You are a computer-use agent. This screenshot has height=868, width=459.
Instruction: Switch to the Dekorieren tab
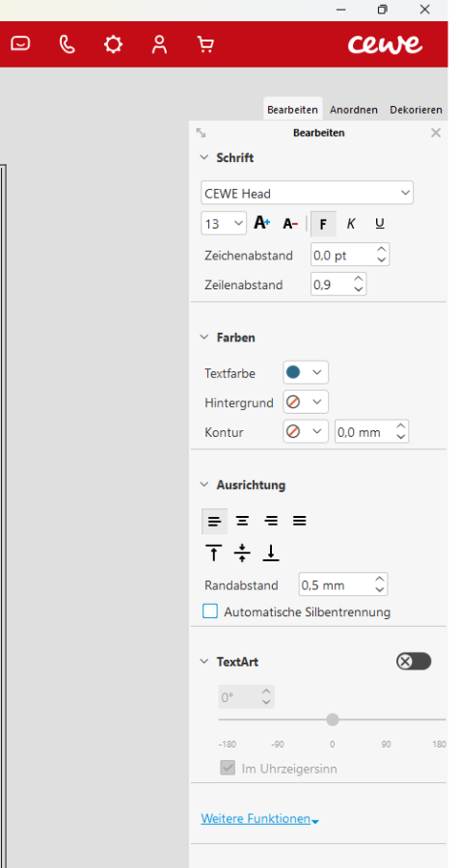(416, 110)
